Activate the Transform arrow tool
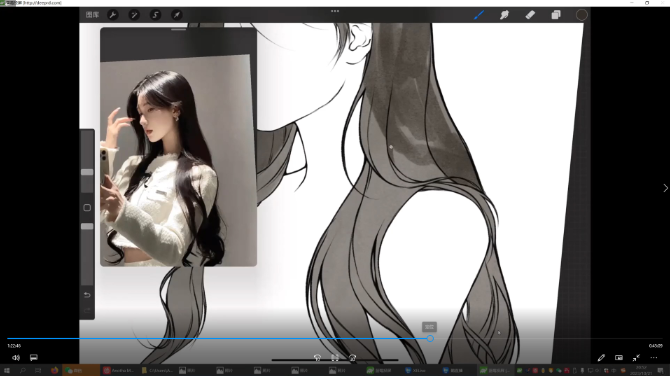 pyautogui.click(x=176, y=15)
